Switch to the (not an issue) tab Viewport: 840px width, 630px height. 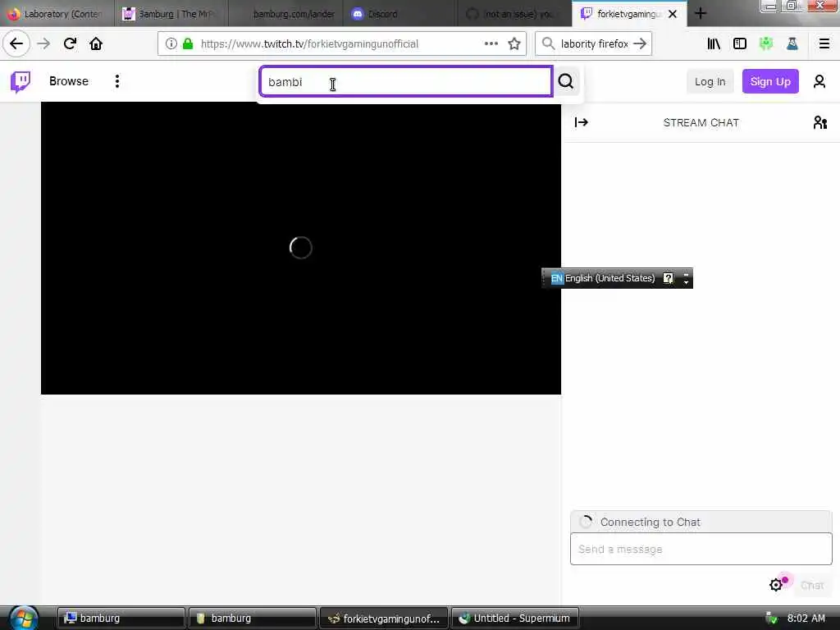pos(514,14)
